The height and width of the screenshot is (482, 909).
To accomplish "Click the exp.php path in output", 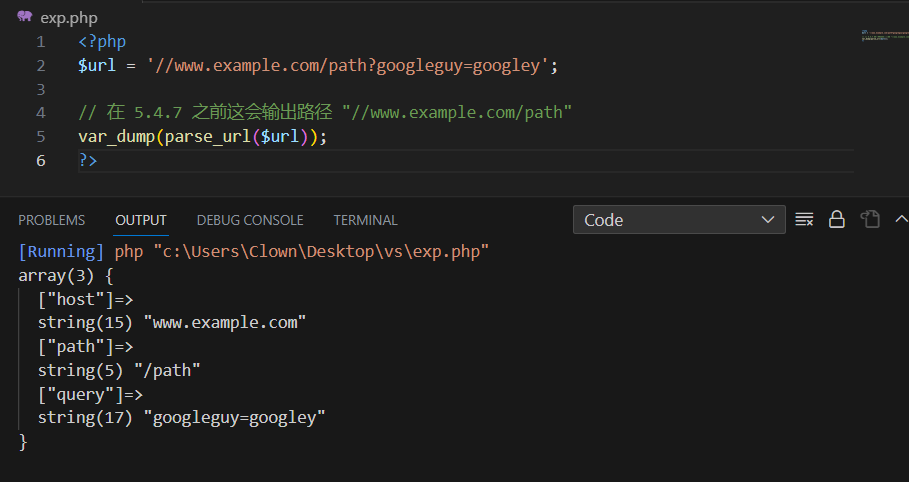I will 321,252.
